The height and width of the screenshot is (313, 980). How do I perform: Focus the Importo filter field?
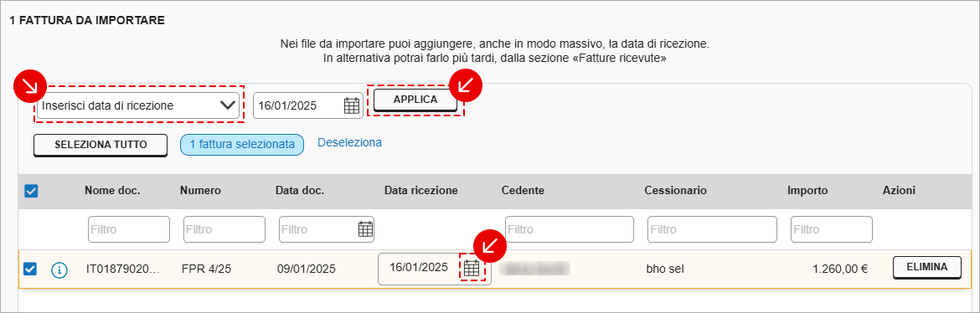(x=831, y=229)
